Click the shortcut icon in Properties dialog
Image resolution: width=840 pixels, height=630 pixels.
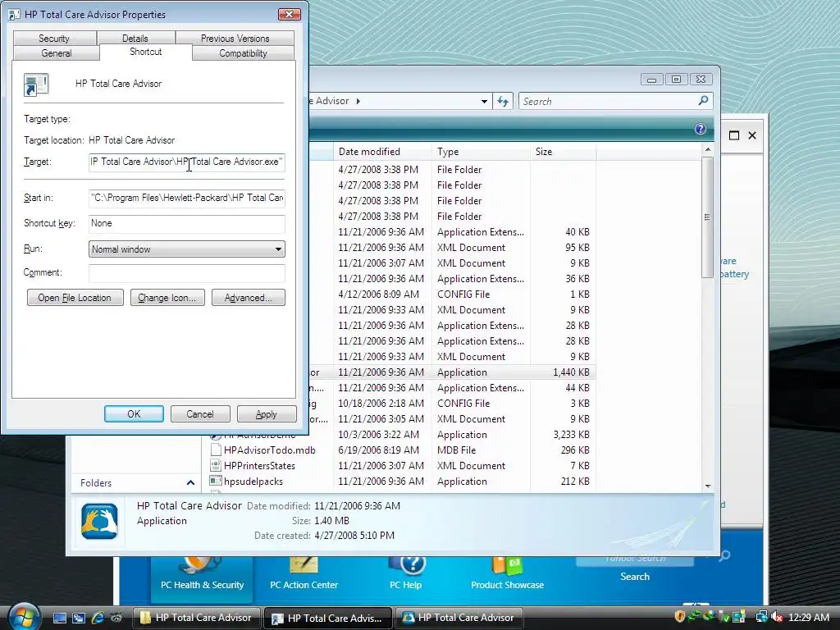[x=36, y=84]
